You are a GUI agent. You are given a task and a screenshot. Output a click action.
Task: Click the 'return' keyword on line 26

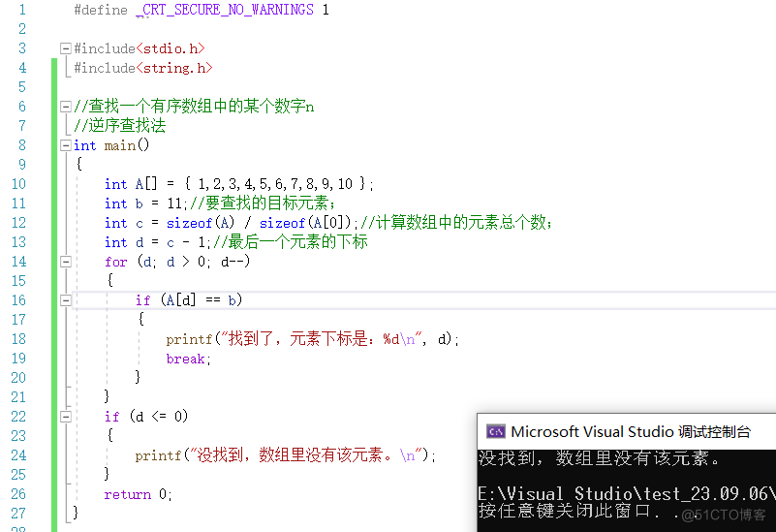point(128,494)
